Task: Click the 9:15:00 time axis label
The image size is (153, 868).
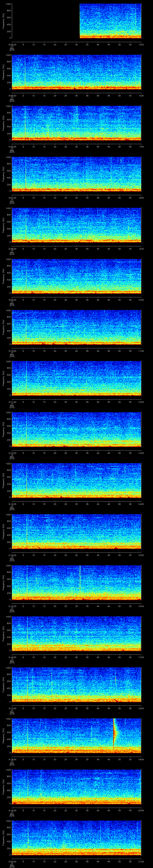Action: 12,606
